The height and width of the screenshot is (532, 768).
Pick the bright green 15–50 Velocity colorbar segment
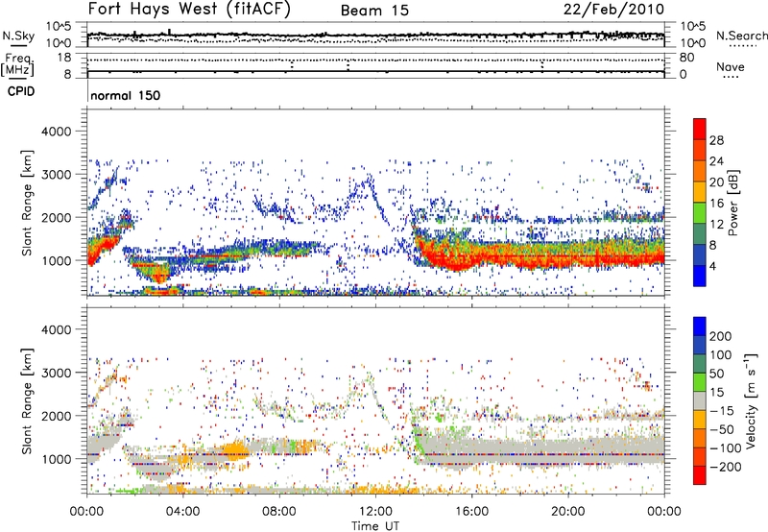(x=700, y=383)
